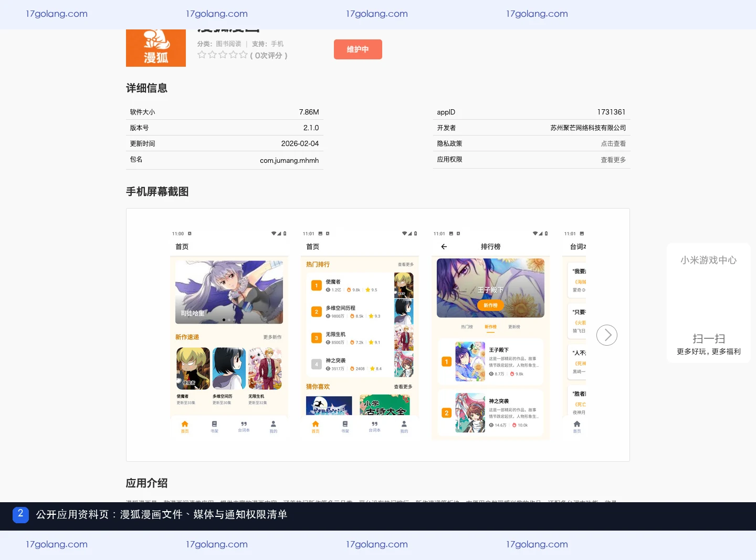Click the 详细信息 section heading
Screen dimensions: 756x560
[146, 88]
